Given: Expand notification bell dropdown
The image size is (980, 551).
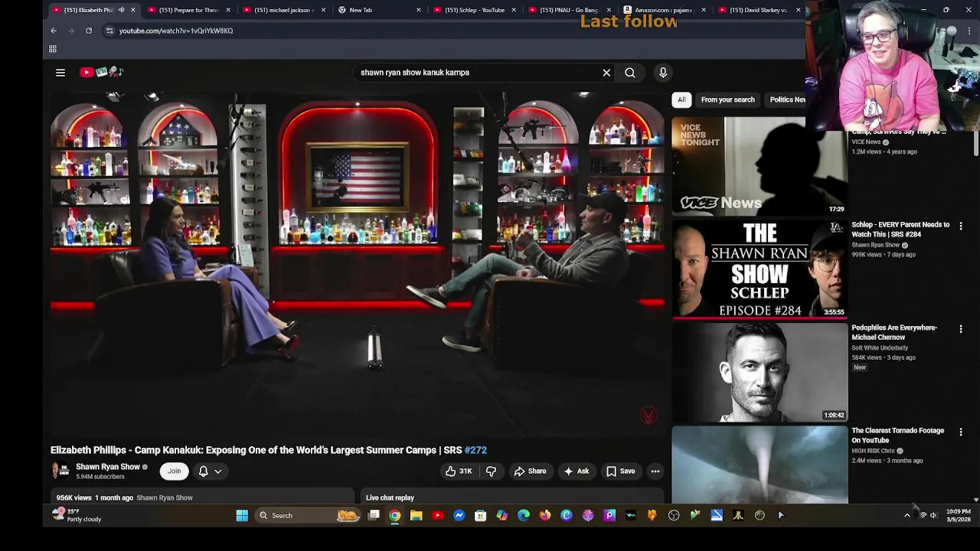Looking at the screenshot, I should click(209, 471).
